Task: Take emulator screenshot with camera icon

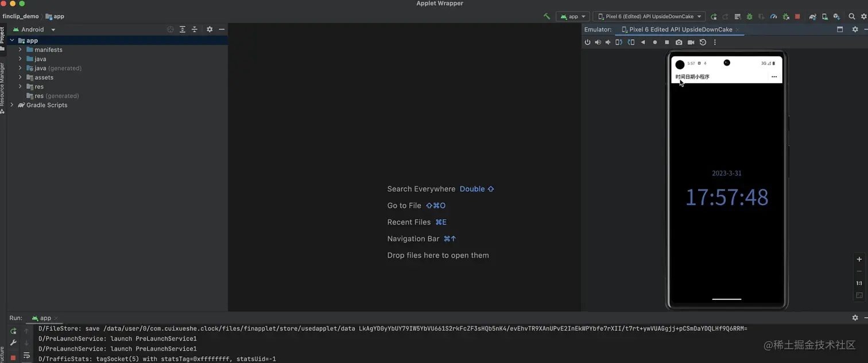Action: pos(679,42)
